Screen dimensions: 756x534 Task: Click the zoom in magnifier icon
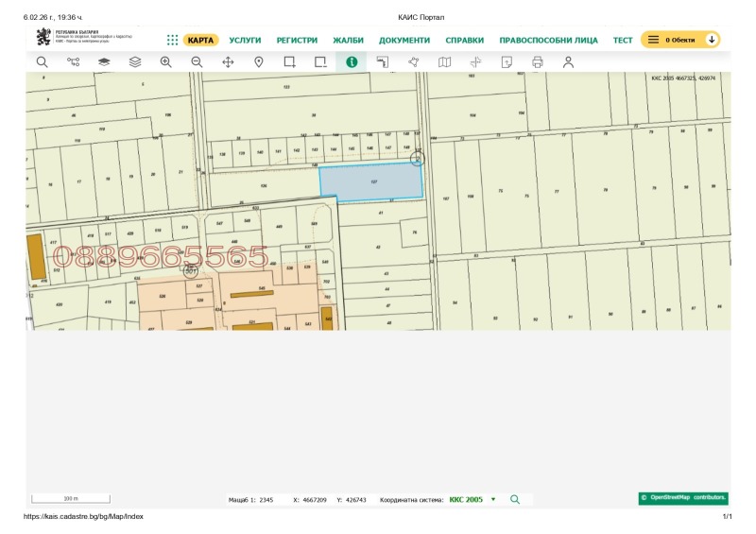pos(165,62)
